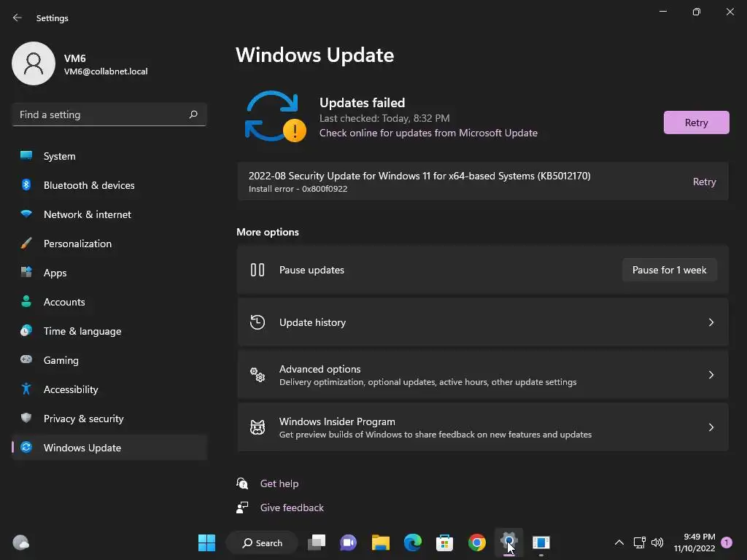Screen dimensions: 747x560
Task: Click the search magnifier in Find a setting
Action: (193, 114)
